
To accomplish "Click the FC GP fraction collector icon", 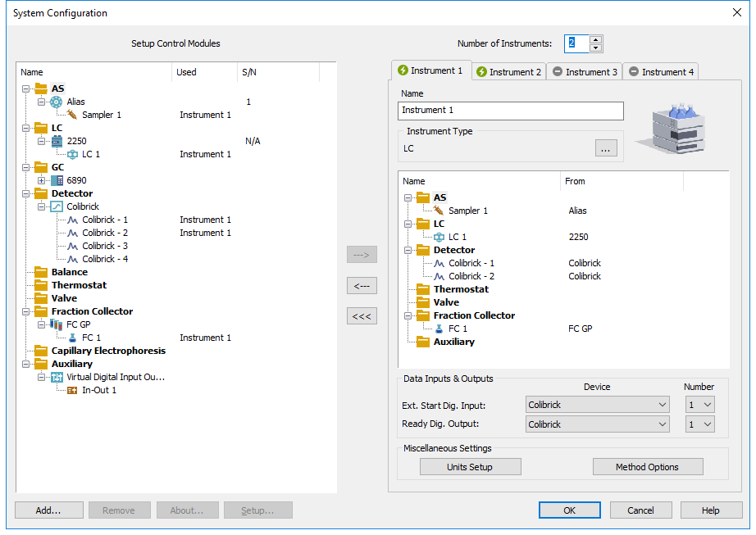I will point(57,324).
